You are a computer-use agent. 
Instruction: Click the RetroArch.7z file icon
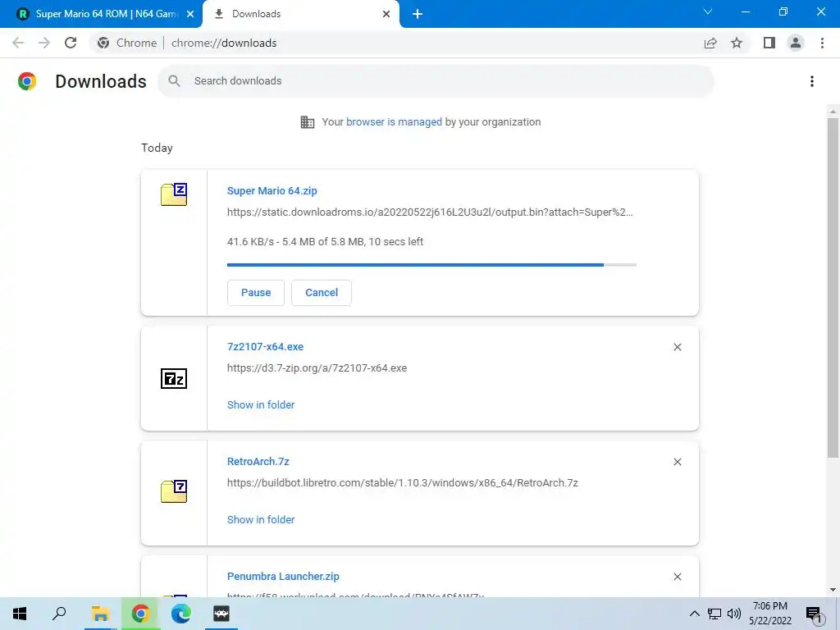click(174, 491)
